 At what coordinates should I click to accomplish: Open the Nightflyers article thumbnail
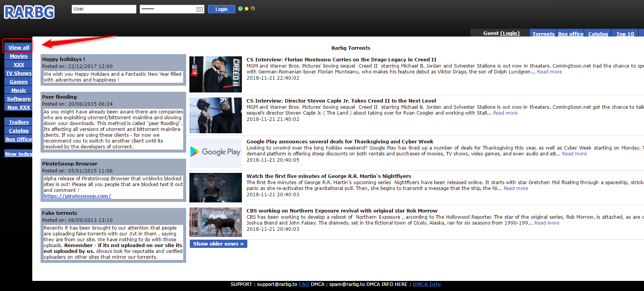tap(215, 188)
